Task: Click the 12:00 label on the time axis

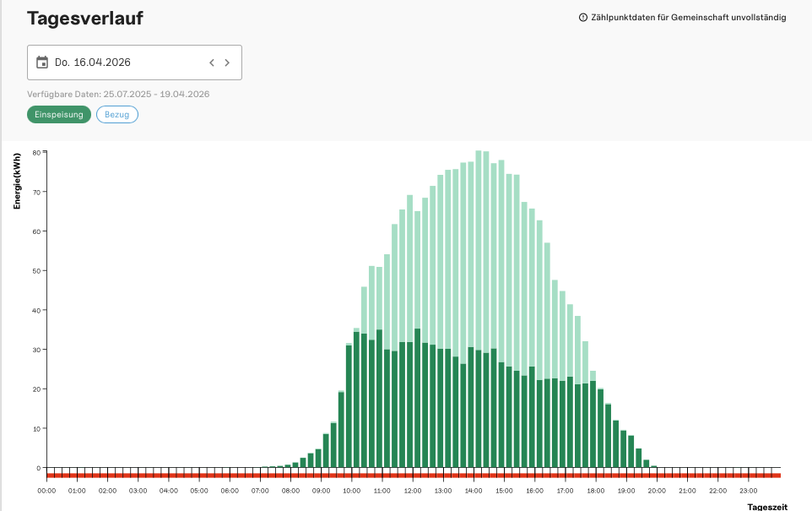Action: (413, 491)
